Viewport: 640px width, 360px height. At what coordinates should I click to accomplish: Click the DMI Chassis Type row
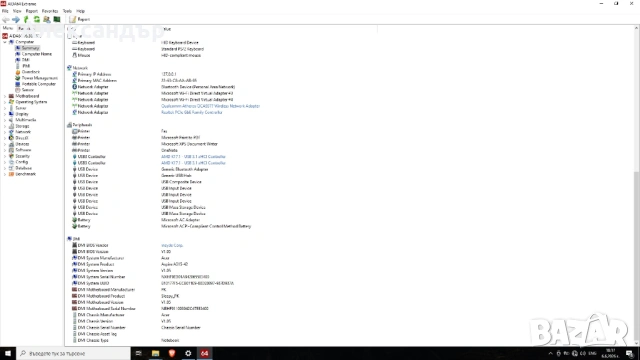click(x=125, y=340)
